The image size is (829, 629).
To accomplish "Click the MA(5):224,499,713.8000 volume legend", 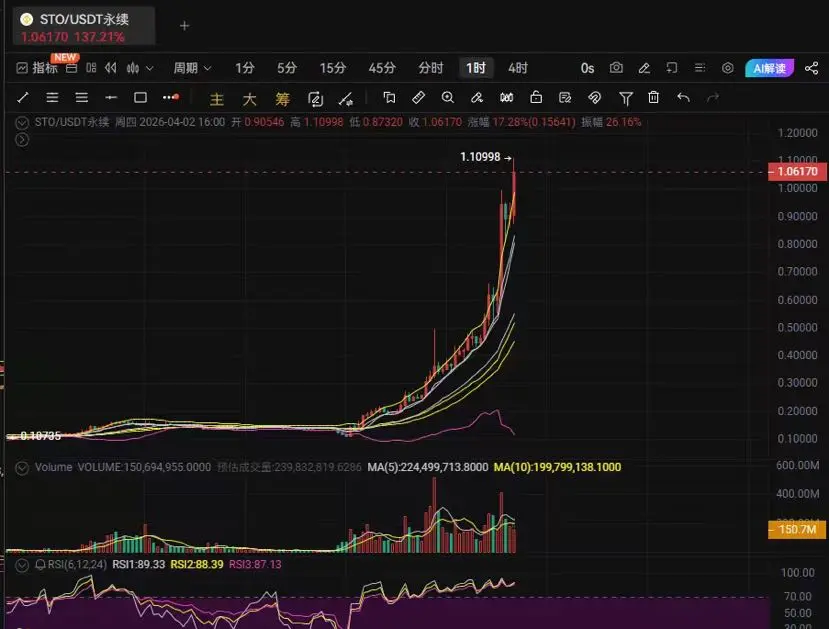I will tap(428, 467).
